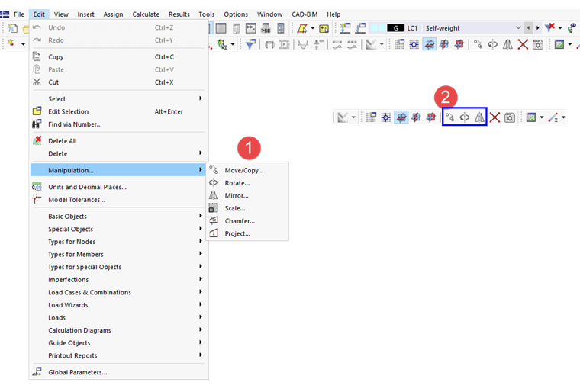Click the script manager SC icon
The height and width of the screenshot is (392, 580).
266,28
